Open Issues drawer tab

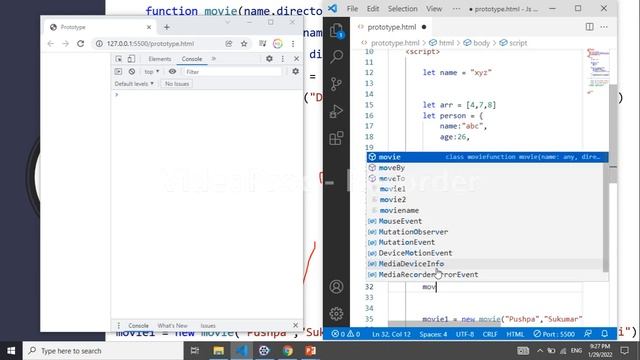point(208,326)
